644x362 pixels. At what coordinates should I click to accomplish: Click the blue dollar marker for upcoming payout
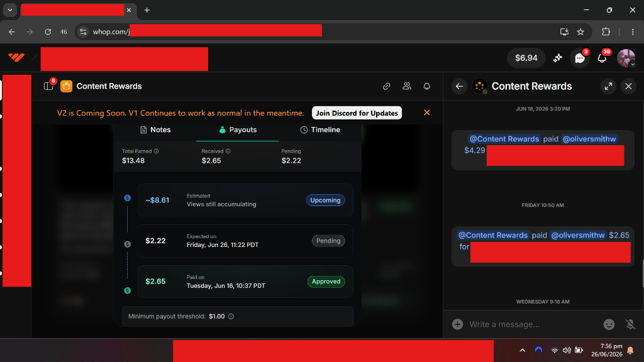click(127, 198)
